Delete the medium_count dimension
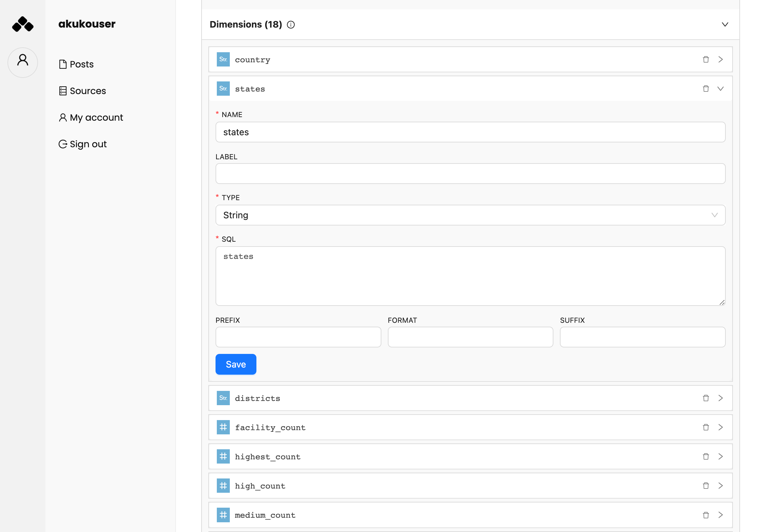 [706, 515]
